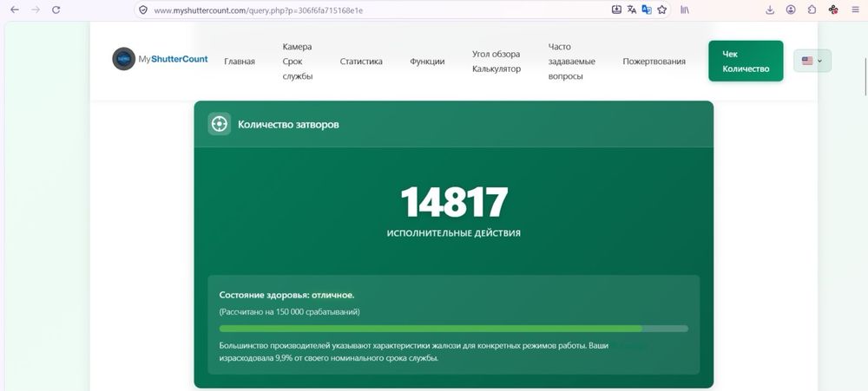Click the MyShutterCount logo
Image resolution: width=868 pixels, height=391 pixels.
(x=160, y=59)
